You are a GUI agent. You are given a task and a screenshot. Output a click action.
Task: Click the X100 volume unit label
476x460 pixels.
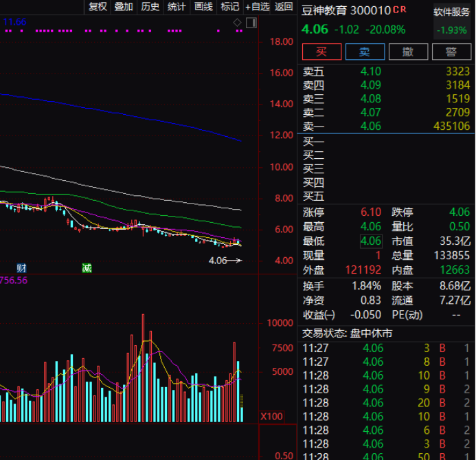coord(271,417)
